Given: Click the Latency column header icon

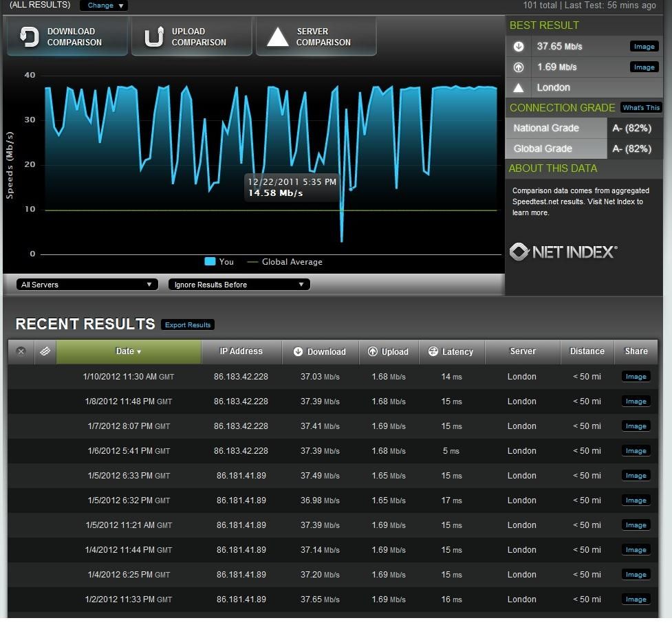Looking at the screenshot, I should (x=433, y=352).
